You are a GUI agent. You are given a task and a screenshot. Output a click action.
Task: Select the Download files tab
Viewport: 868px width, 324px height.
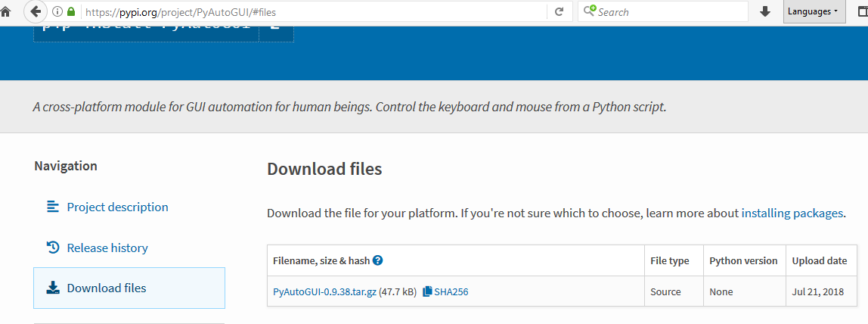[x=107, y=288]
